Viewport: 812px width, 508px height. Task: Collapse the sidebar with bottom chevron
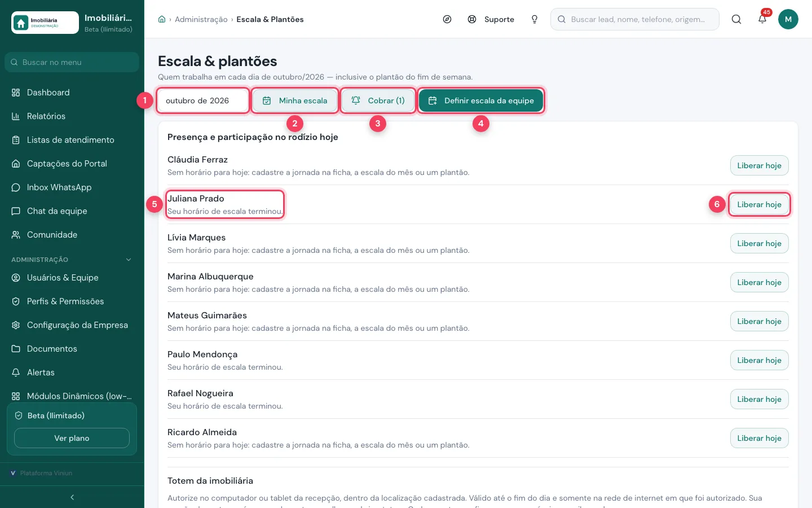(72, 497)
